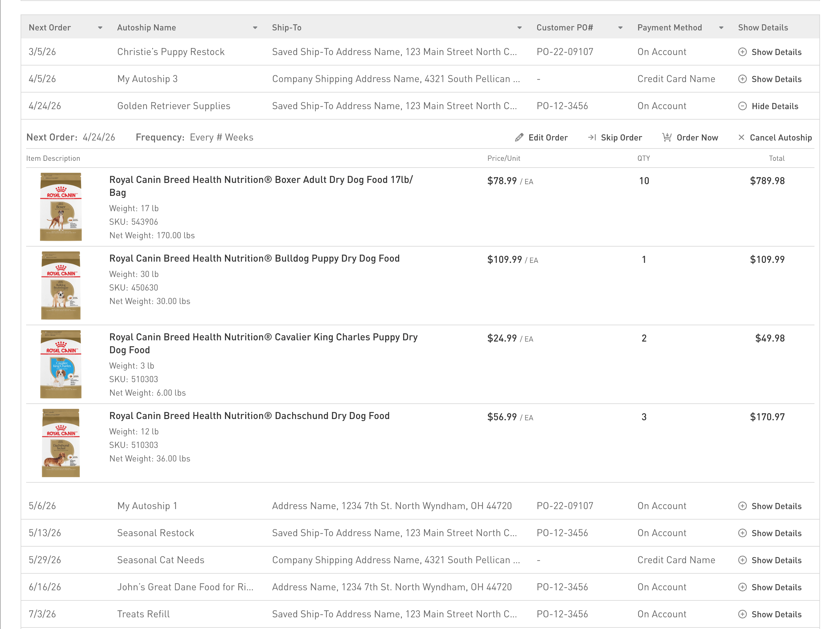Viewport: 840px width, 629px height.
Task: Show details for My Autoship 3
Action: [770, 79]
